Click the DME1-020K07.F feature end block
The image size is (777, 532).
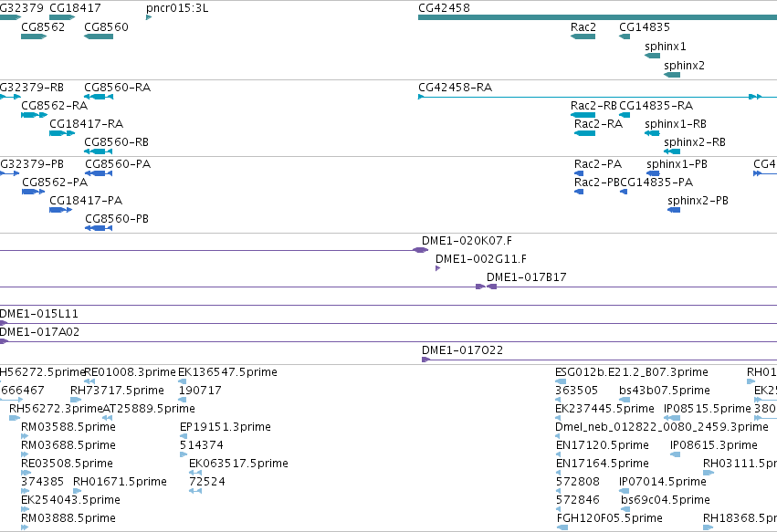pos(421,250)
